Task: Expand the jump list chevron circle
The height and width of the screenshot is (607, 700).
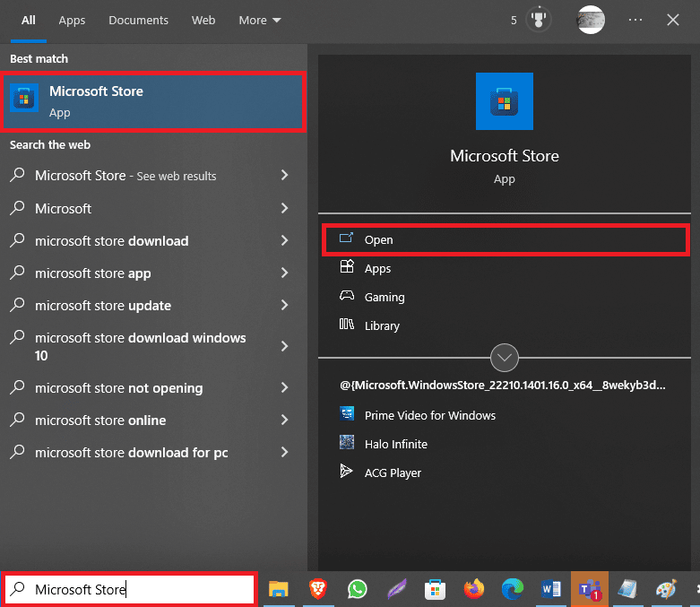Action: [505, 358]
